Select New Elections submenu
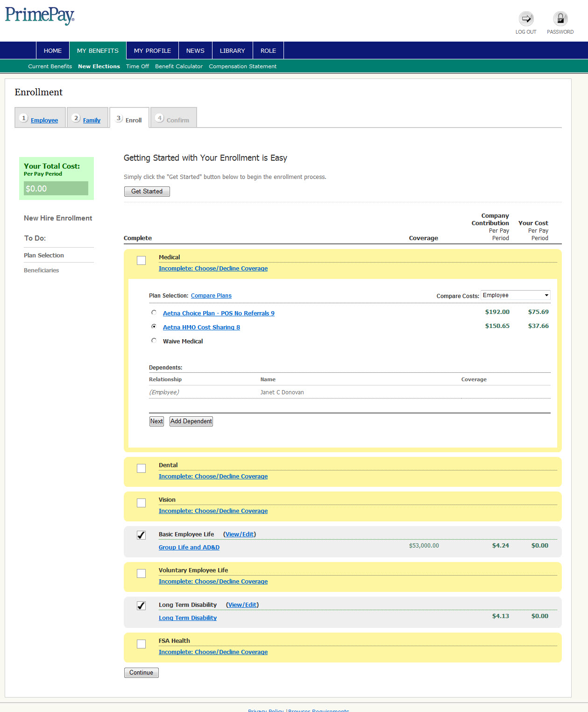 point(99,66)
